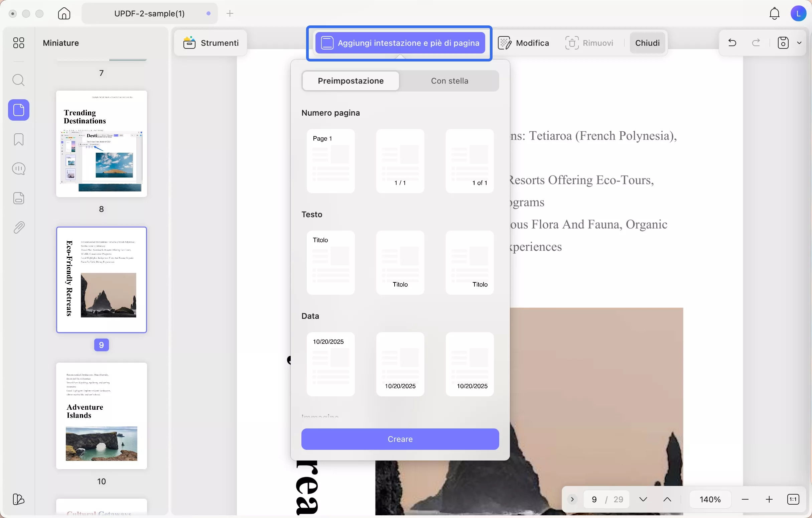Click the redo arrow icon

[x=756, y=43]
